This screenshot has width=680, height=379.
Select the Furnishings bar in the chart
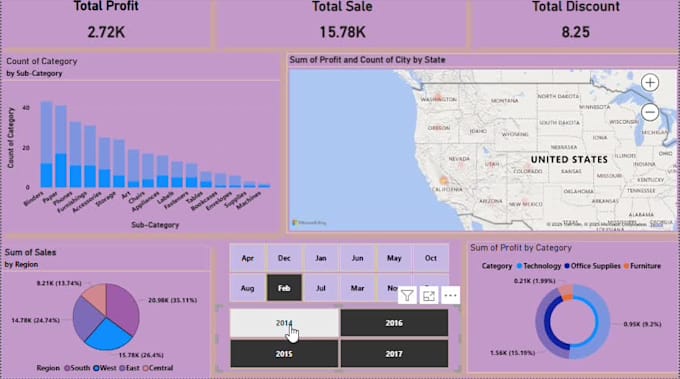90,157
